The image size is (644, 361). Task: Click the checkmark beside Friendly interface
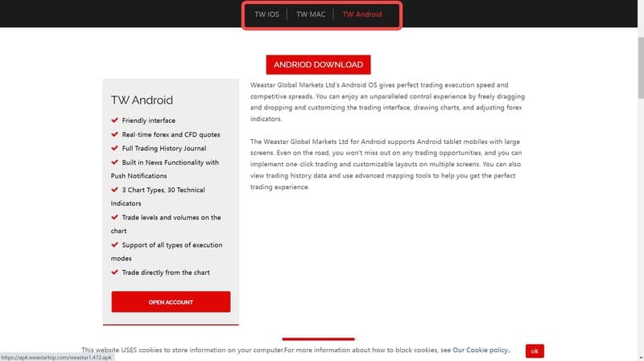114,120
